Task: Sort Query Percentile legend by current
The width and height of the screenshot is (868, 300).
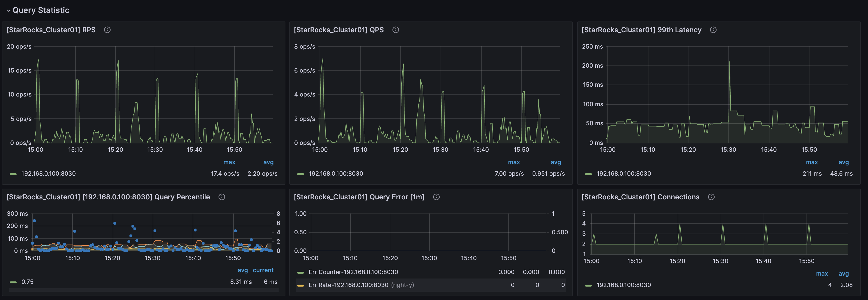Action: pyautogui.click(x=263, y=270)
